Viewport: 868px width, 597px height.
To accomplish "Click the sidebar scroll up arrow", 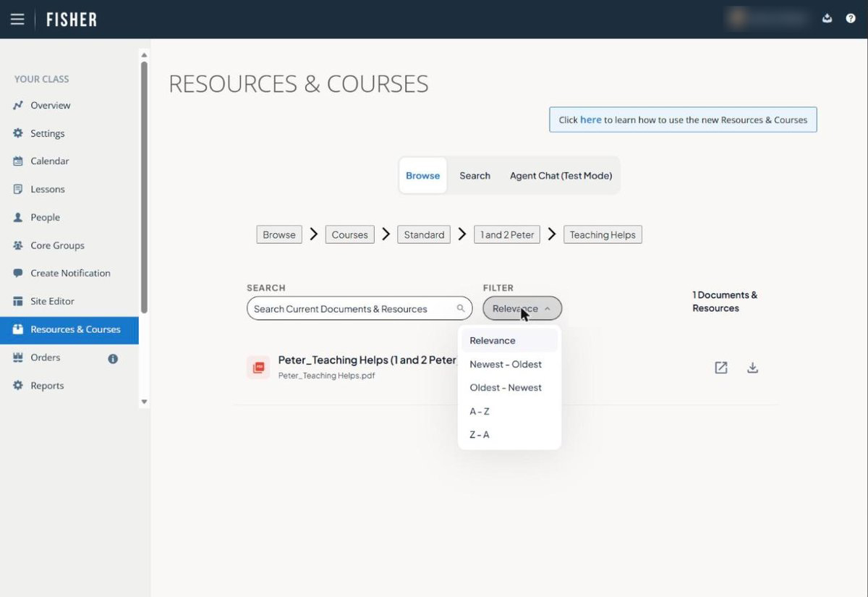I will tap(144, 55).
